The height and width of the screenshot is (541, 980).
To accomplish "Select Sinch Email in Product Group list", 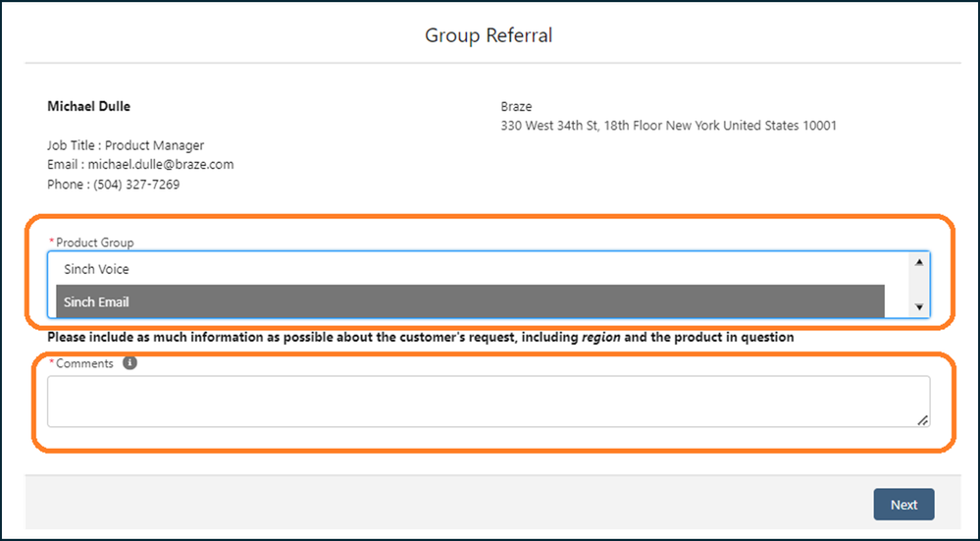I will 470,301.
